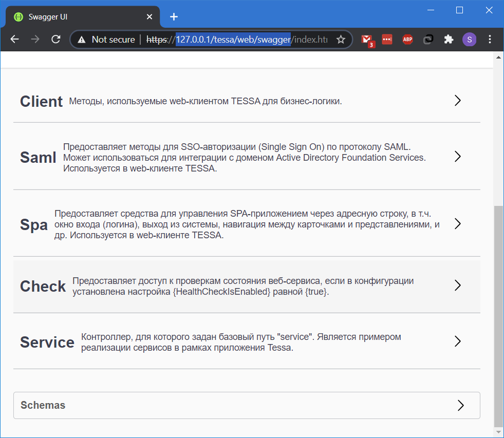Click the scrollbar up arrow
504x438 pixels.
(498, 58)
